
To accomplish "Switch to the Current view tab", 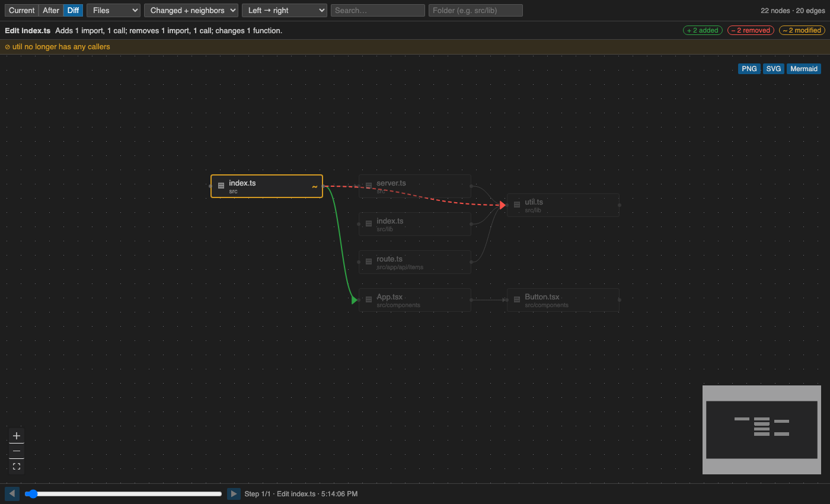I will tap(22, 10).
